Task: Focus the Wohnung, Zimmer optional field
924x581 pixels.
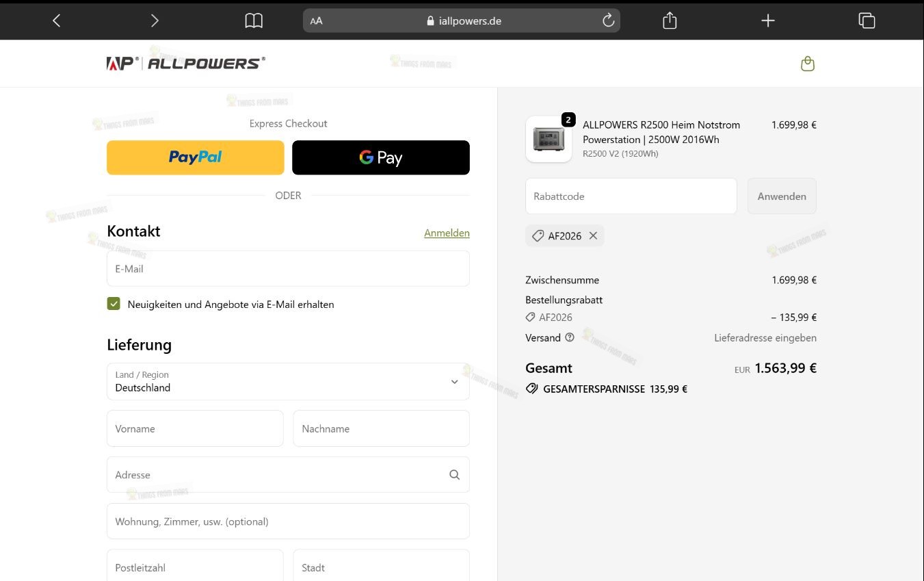Action: pyautogui.click(x=288, y=521)
